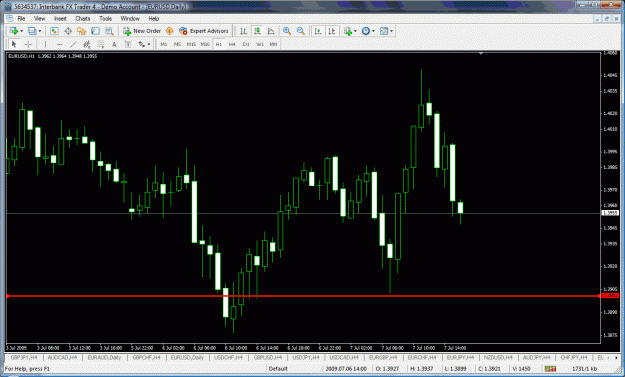This screenshot has width=625, height=377.
Task: Show the Data Window panel
Action: 68,31
